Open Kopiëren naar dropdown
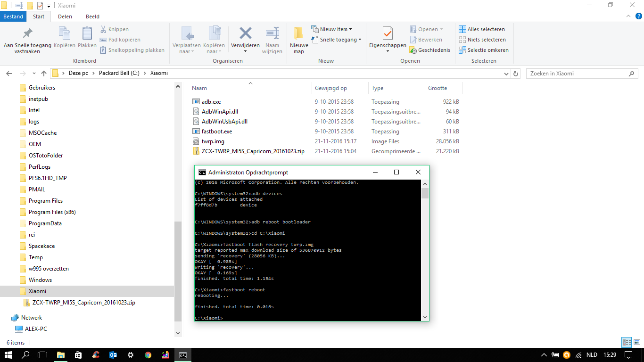 coord(214,41)
